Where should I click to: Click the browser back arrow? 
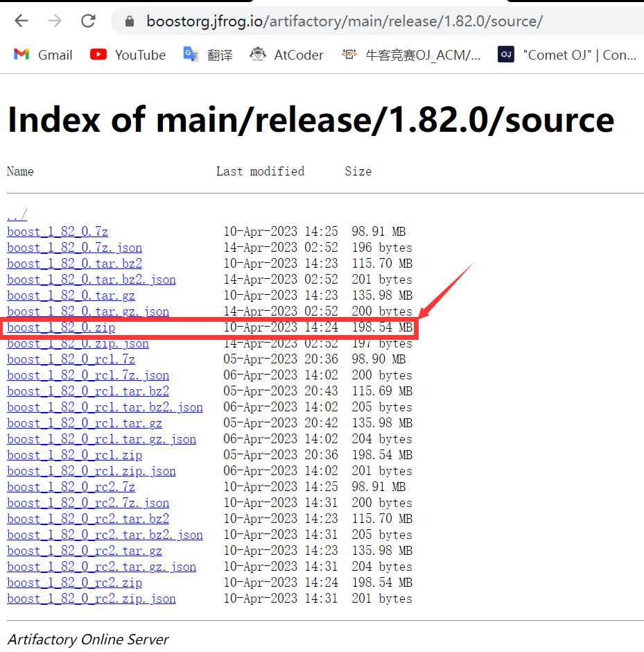click(x=21, y=21)
